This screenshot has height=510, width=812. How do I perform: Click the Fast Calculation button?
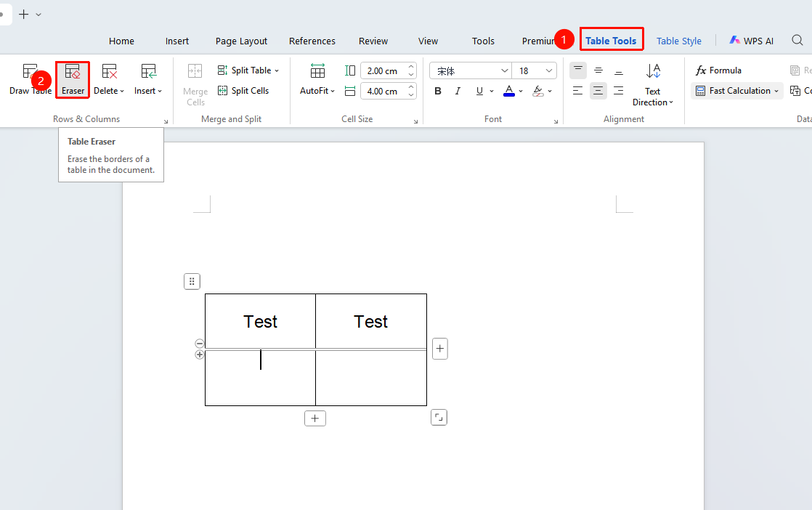point(737,91)
